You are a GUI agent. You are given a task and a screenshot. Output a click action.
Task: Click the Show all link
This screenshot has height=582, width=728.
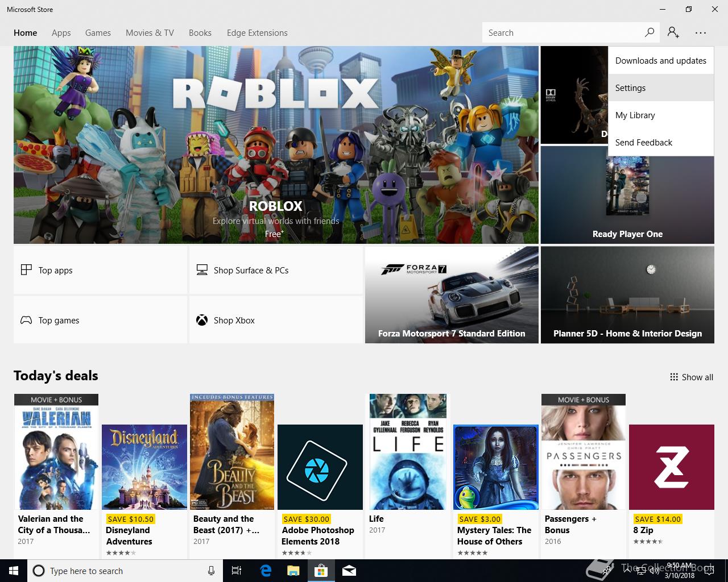(x=692, y=377)
